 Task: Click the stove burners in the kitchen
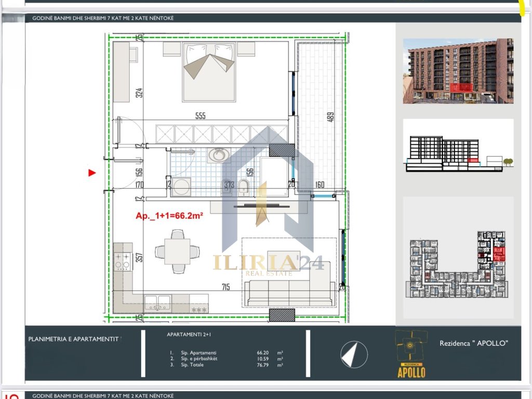[123, 261]
